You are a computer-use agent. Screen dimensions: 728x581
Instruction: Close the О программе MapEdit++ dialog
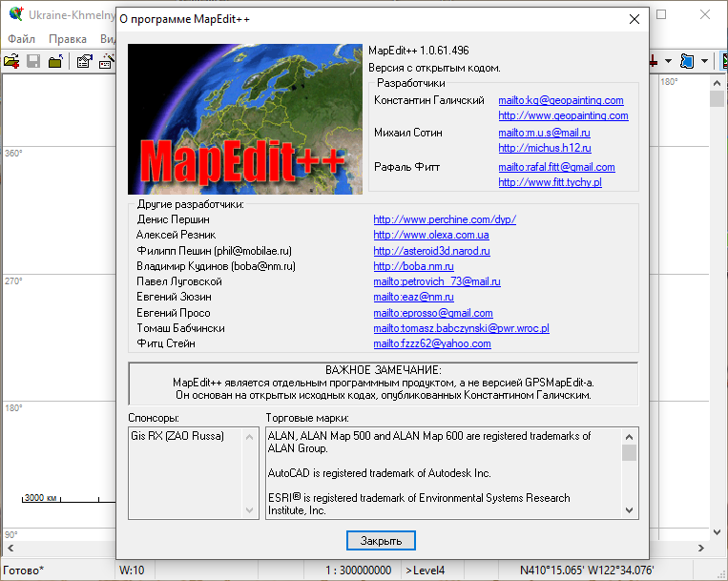coord(634,19)
